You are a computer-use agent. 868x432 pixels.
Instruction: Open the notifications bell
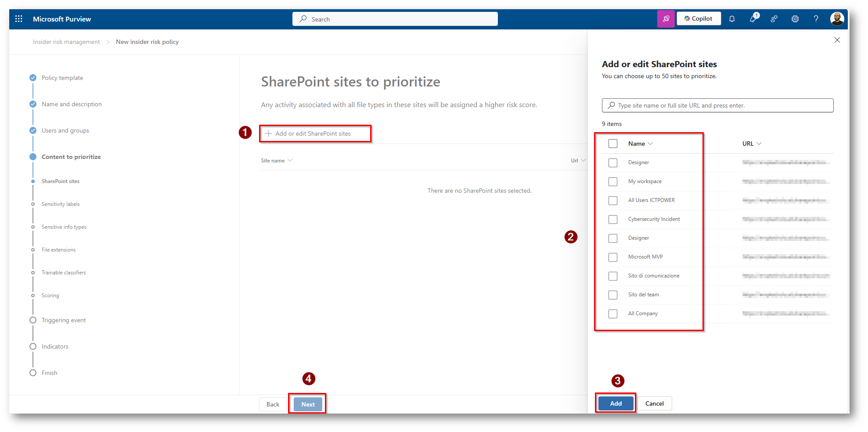[732, 19]
